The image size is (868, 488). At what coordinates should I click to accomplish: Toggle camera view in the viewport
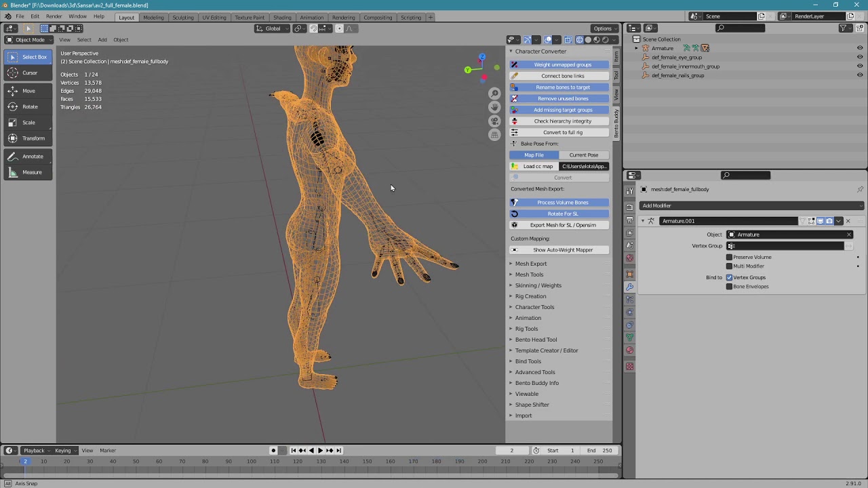[x=494, y=121]
